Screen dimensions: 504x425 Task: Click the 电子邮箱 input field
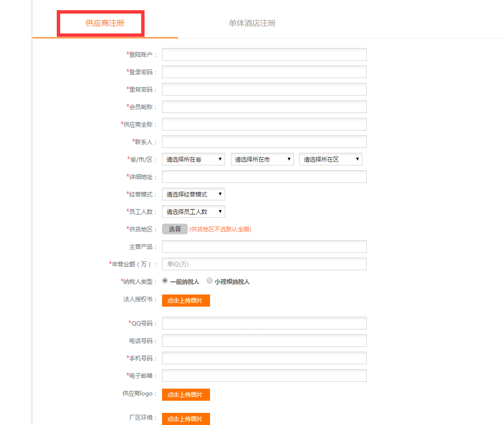pyautogui.click(x=264, y=376)
